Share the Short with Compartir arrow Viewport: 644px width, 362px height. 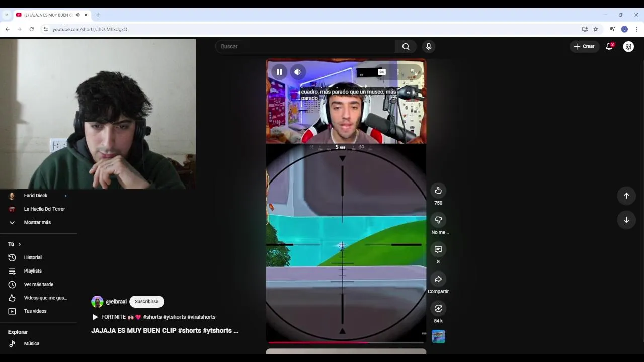point(438,279)
